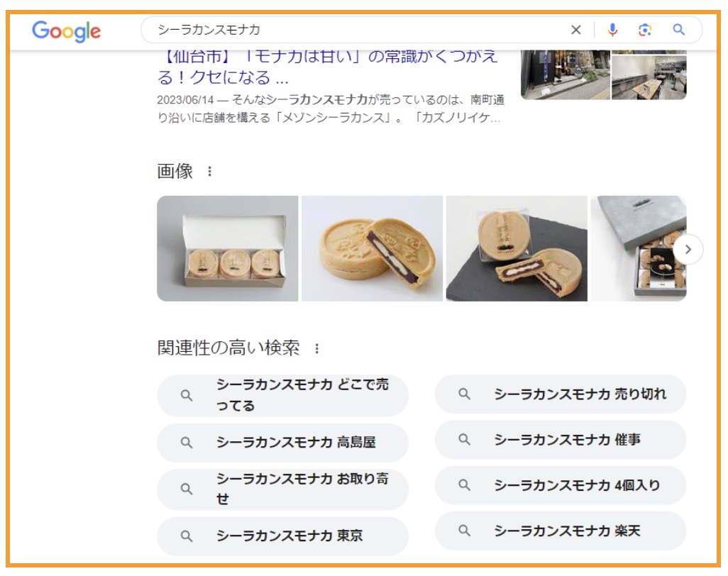Select related search シーラカンスモナカ 催事
This screenshot has width=728, height=576.
561,440
